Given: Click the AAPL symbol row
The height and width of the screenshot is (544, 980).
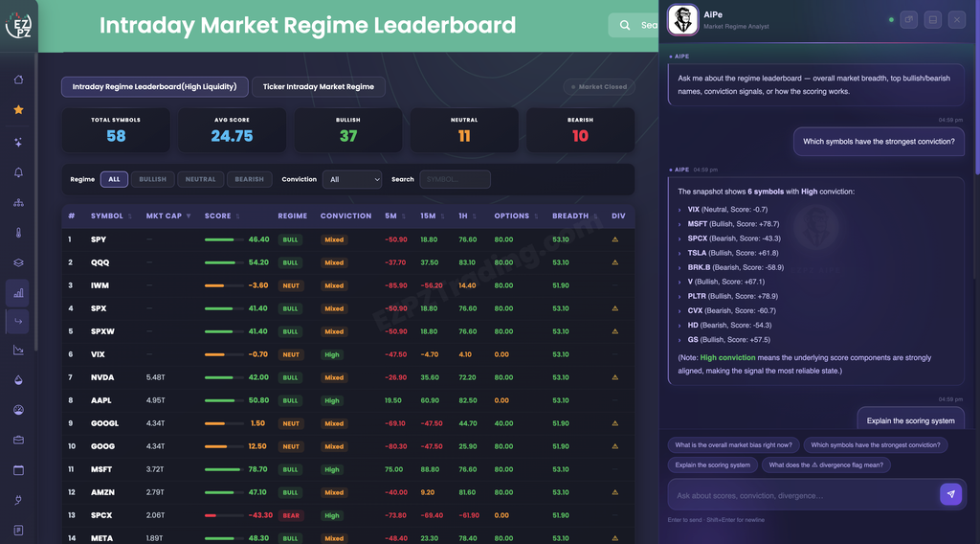Looking at the screenshot, I should 348,400.
